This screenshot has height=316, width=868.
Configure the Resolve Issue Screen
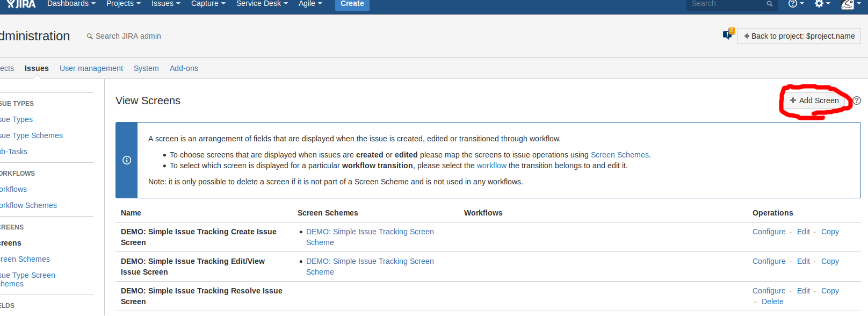[x=769, y=291]
